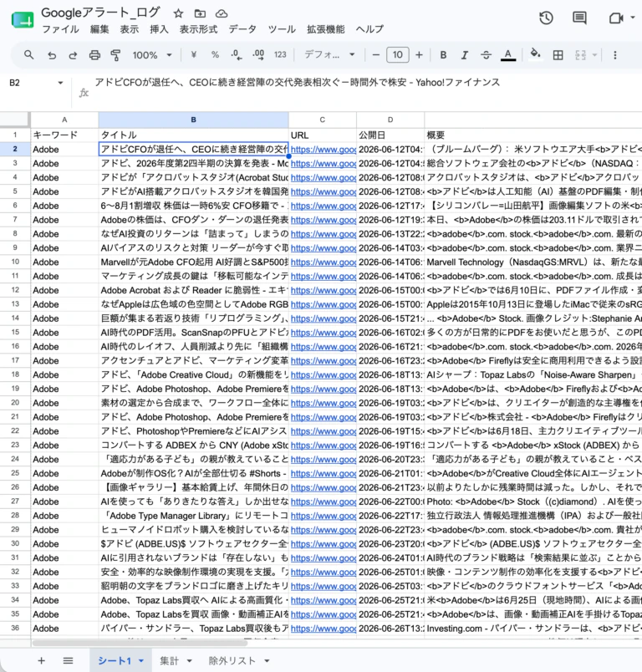
Task: Open the ファイル menu
Action: pos(60,29)
